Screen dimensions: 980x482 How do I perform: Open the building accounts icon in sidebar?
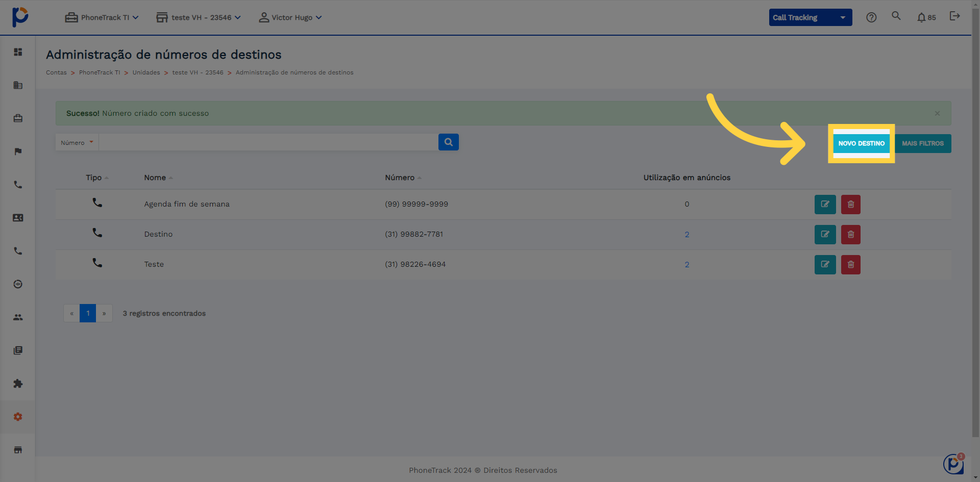tap(18, 85)
